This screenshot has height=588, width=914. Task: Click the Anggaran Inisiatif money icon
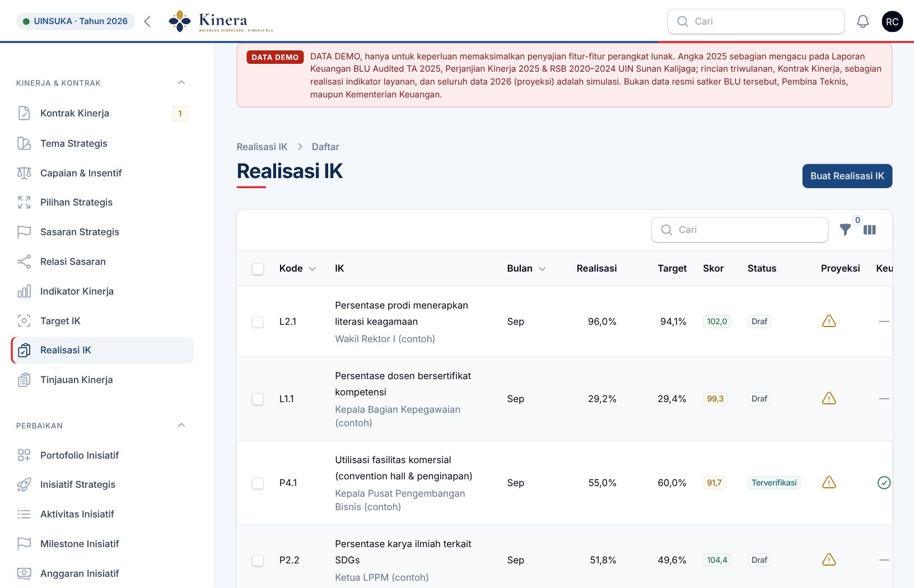(24, 573)
